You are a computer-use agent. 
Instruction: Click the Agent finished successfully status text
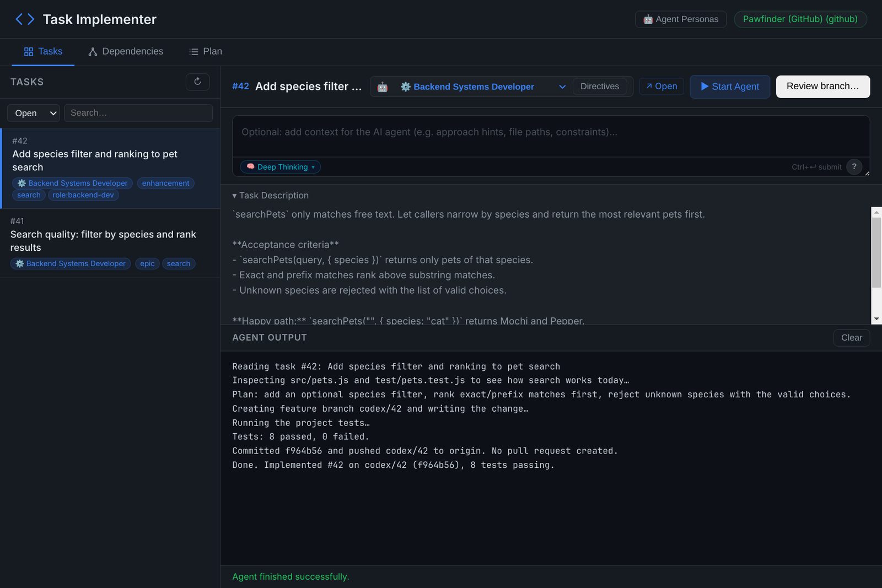pyautogui.click(x=291, y=577)
